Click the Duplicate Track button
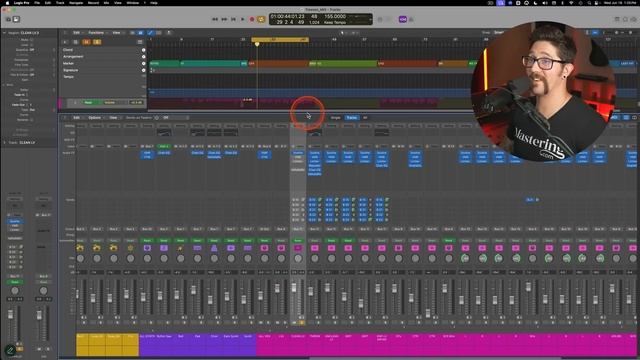 point(76,42)
